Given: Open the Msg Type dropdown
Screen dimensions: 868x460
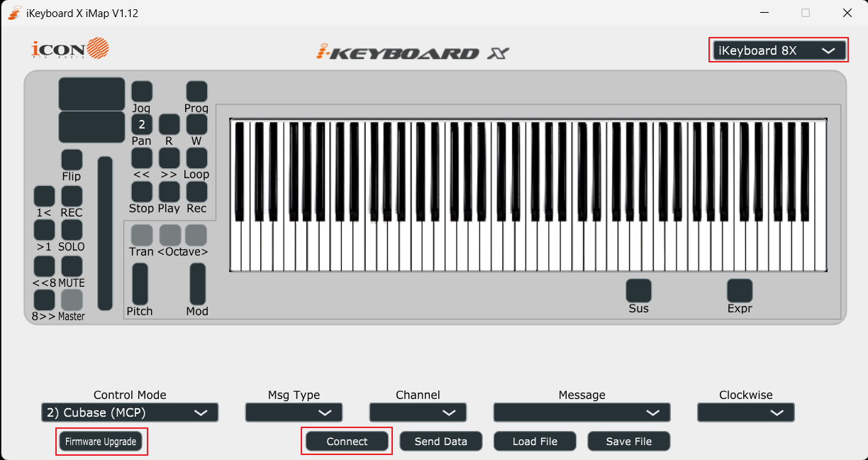Looking at the screenshot, I should (294, 412).
